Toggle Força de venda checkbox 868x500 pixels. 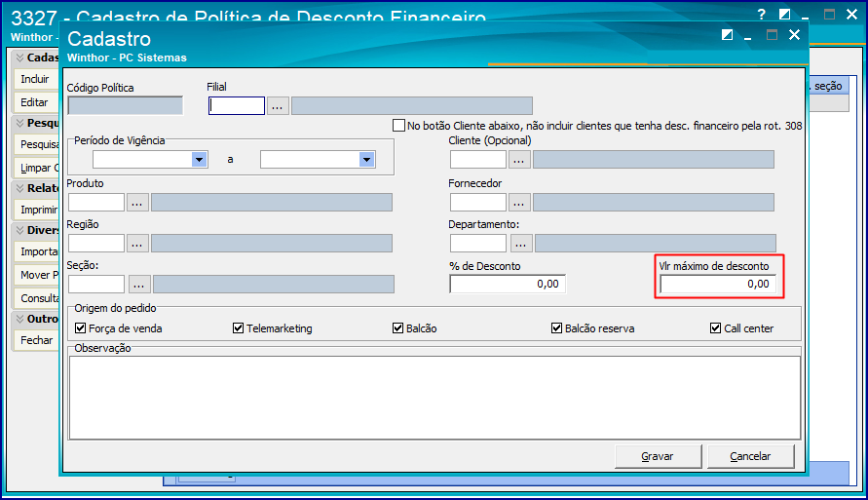[80, 328]
